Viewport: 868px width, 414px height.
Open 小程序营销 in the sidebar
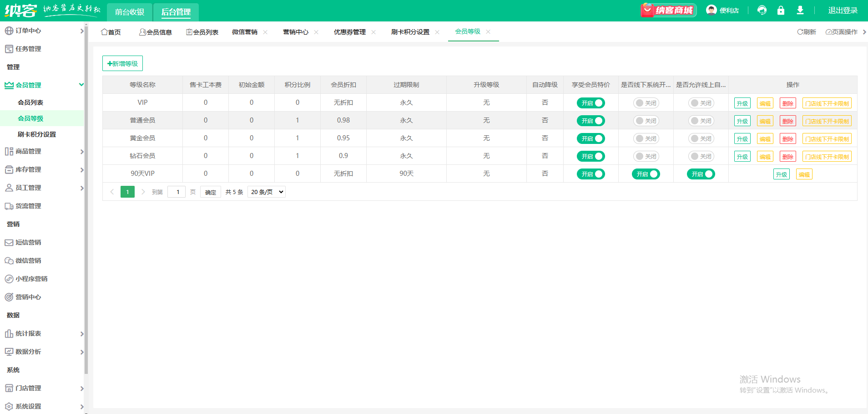31,279
